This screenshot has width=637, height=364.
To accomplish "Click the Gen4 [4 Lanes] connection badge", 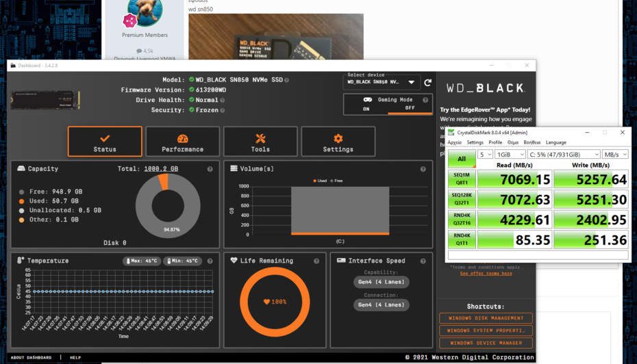I will (x=381, y=304).
